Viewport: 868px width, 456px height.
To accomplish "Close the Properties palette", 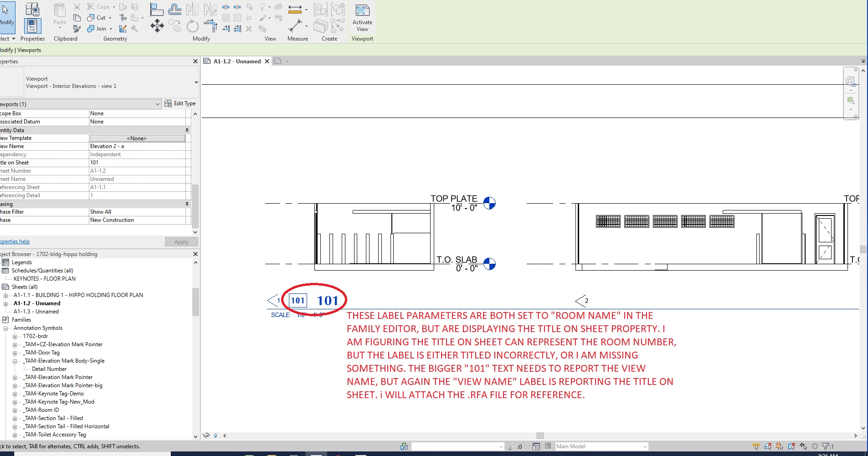I will pyautogui.click(x=195, y=61).
